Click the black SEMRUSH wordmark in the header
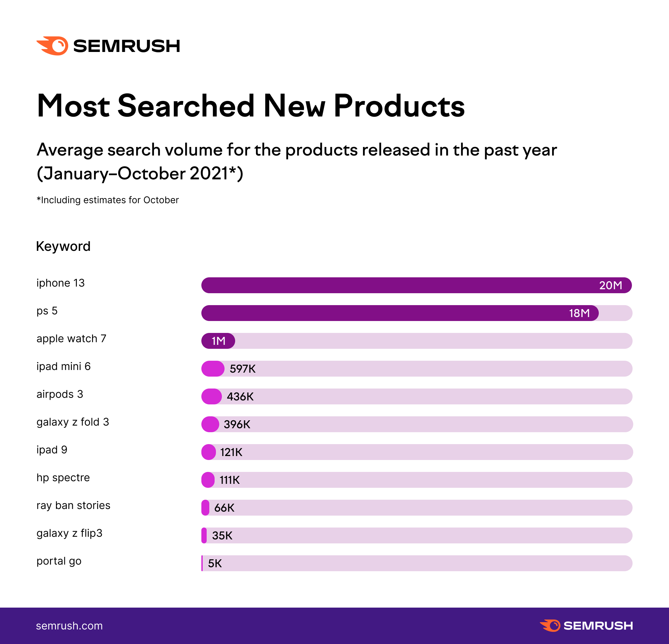This screenshot has width=669, height=644. 127,46
